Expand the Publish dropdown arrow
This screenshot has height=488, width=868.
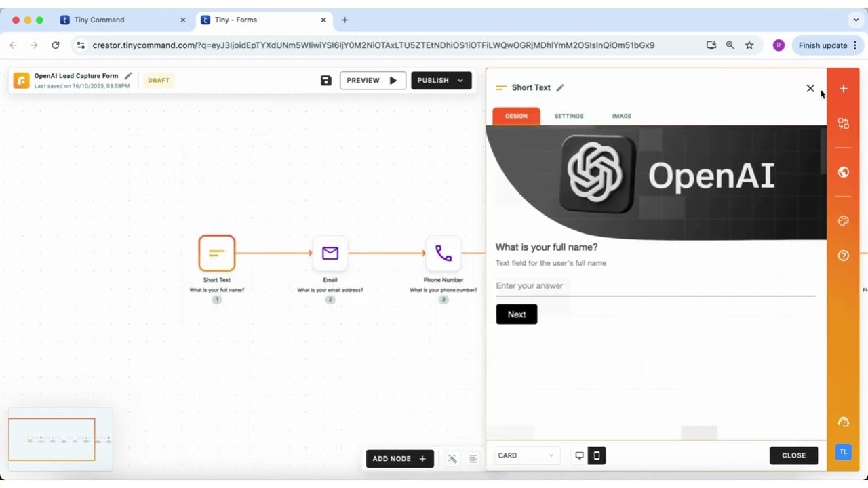coord(460,81)
